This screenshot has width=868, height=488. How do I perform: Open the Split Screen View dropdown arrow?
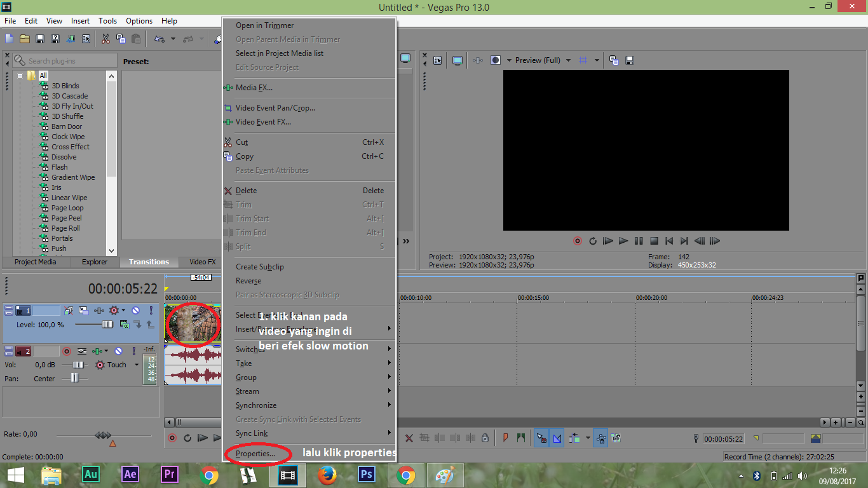pyautogui.click(x=509, y=60)
